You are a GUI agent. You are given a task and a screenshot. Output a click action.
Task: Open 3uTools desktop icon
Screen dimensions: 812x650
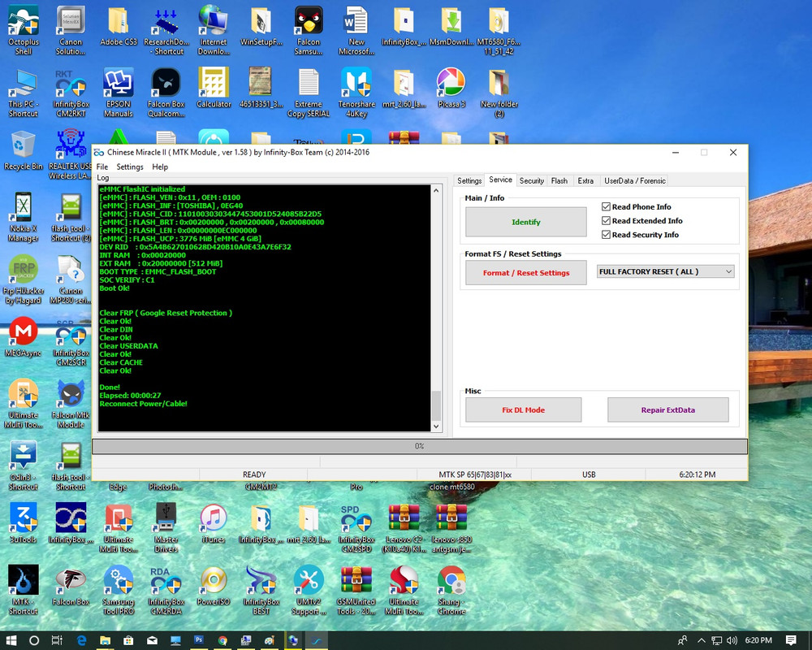(24, 523)
